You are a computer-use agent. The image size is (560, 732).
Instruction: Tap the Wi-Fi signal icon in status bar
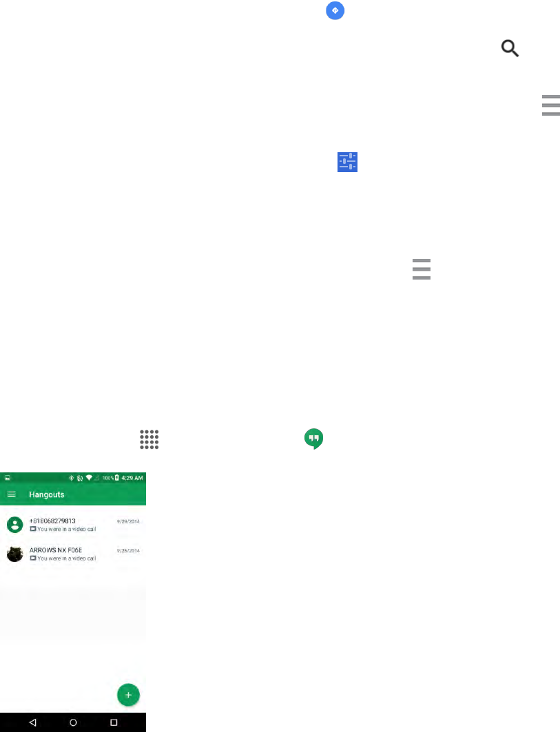click(x=89, y=478)
